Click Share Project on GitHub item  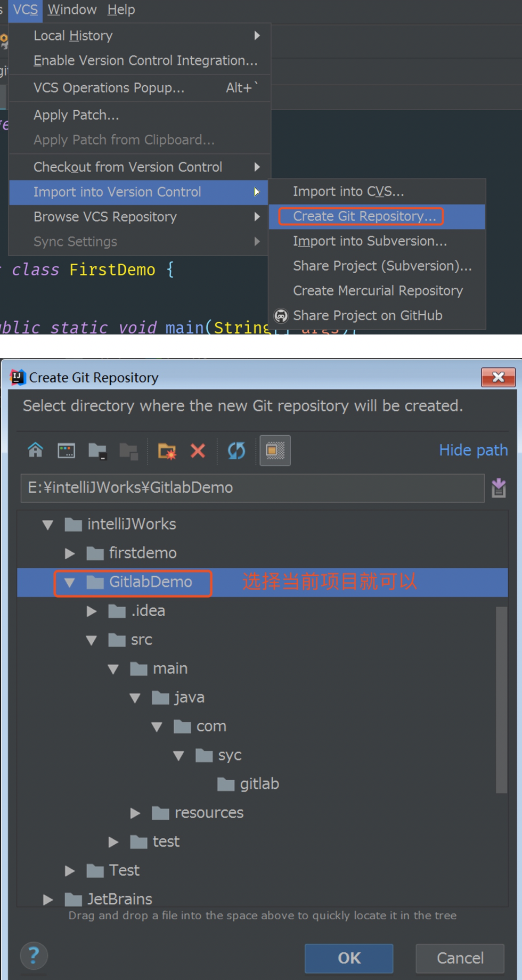(377, 316)
